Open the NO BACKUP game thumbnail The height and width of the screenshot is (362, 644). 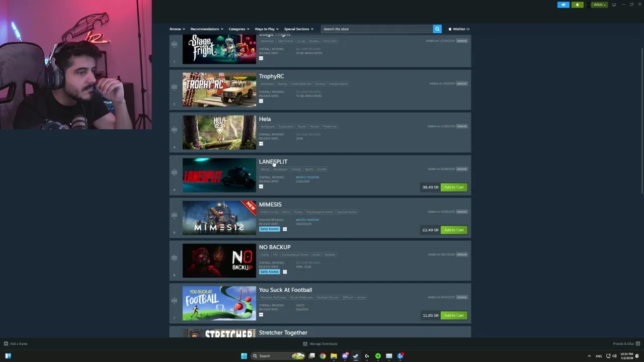pos(219,260)
